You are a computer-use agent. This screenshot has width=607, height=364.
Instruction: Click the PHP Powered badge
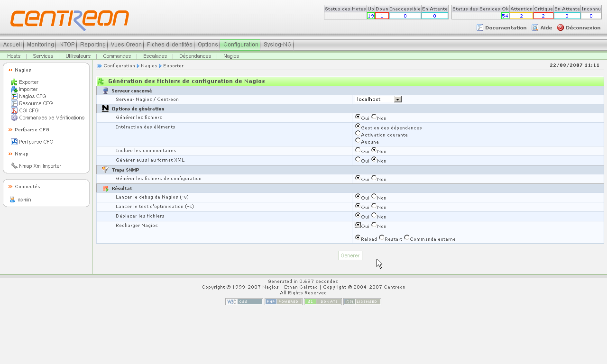point(284,302)
